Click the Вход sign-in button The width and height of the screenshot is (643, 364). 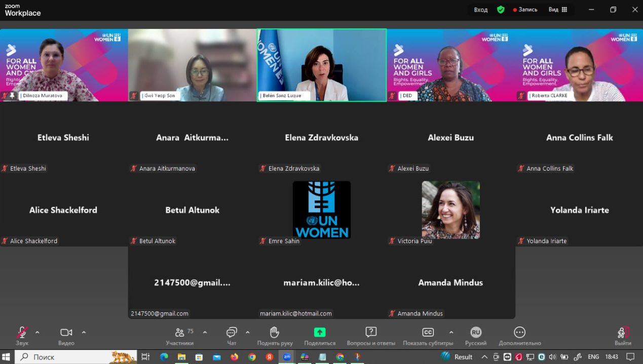[x=481, y=10]
